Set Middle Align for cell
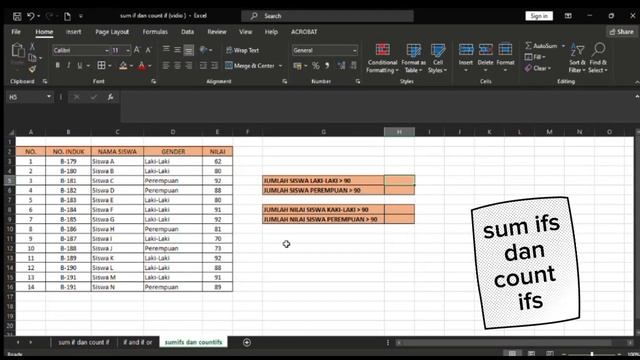This screenshot has height=360, width=640. 177,50
